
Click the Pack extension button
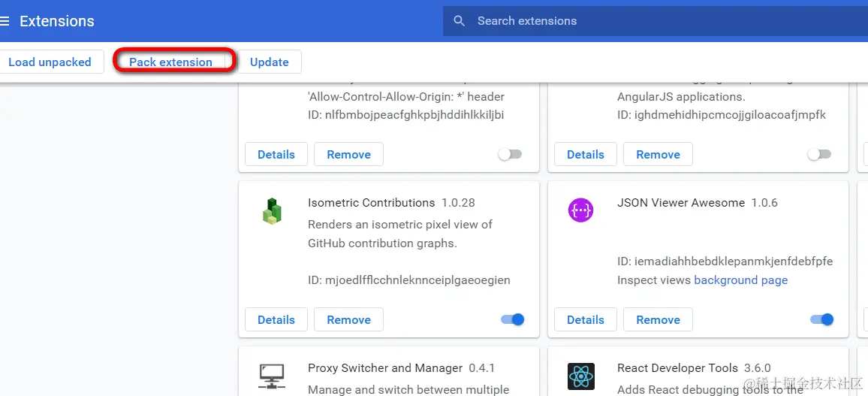click(x=170, y=62)
